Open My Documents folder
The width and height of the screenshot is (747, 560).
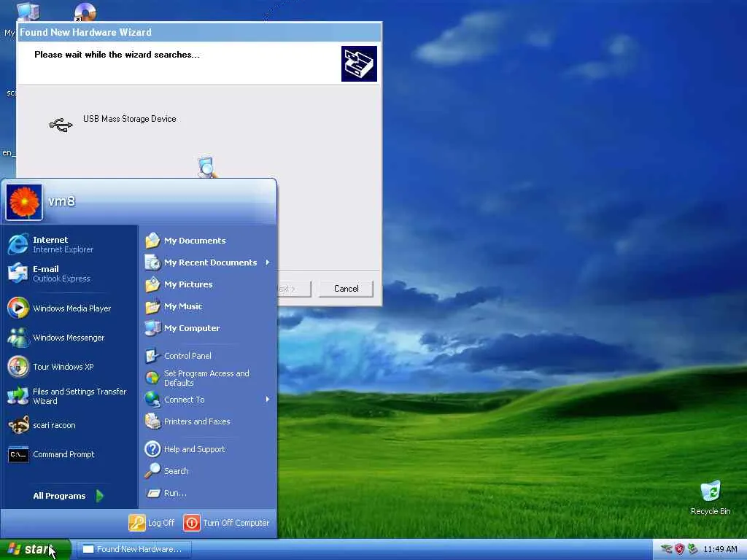tap(208, 241)
